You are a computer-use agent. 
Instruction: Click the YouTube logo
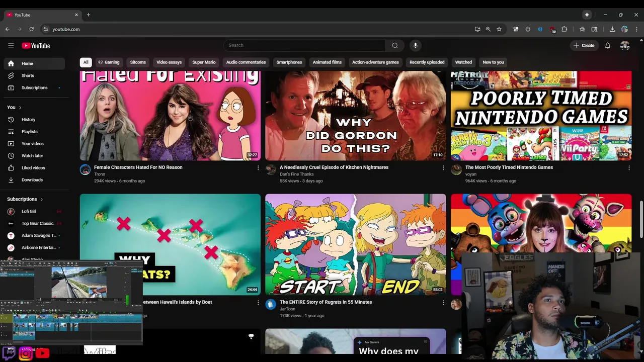click(36, 46)
